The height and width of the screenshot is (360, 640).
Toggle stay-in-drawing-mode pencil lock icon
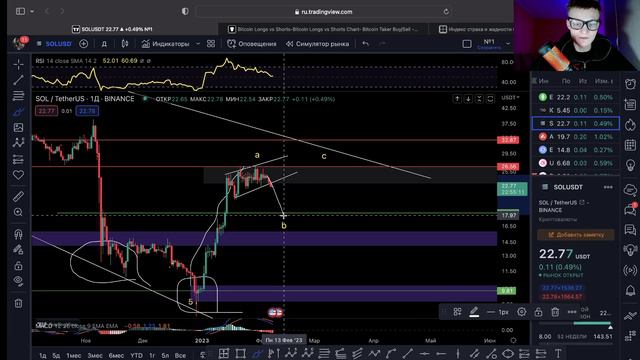[18, 249]
